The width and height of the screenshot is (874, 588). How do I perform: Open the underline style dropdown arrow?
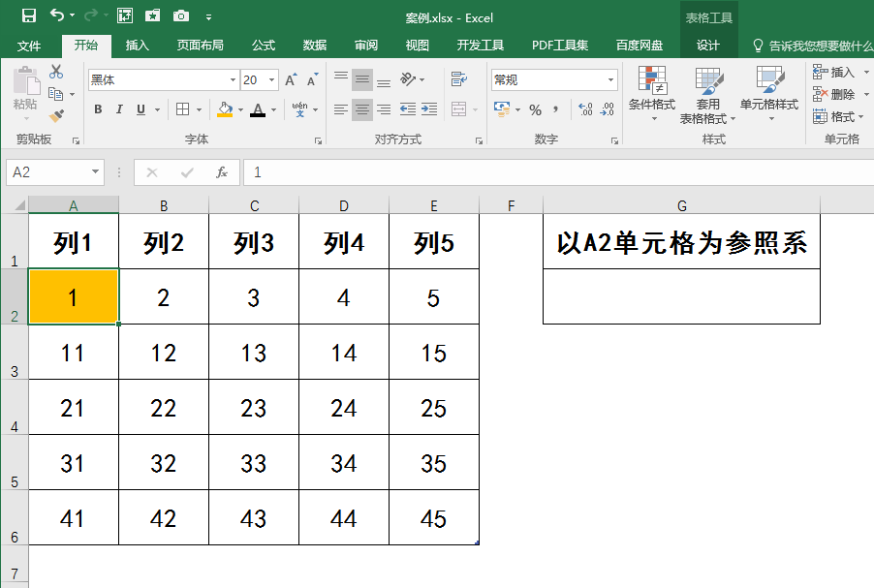point(157,109)
